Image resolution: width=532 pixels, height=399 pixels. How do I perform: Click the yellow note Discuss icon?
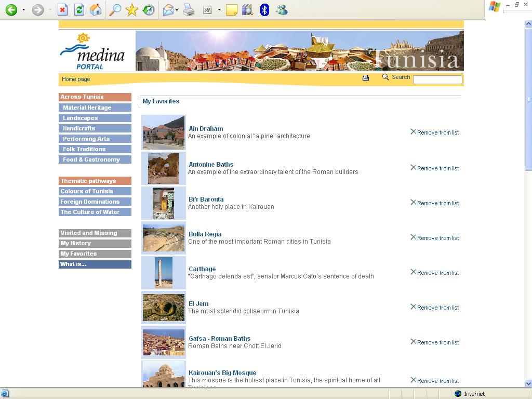[x=231, y=10]
